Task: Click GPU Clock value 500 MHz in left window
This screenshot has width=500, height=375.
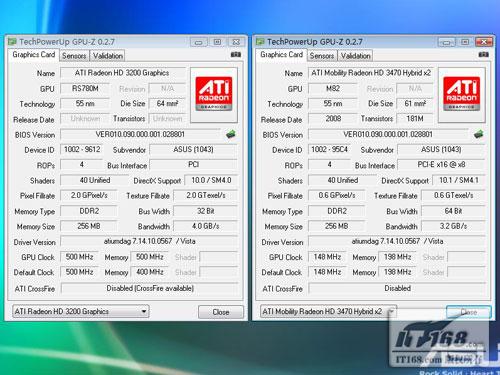Action: point(79,257)
